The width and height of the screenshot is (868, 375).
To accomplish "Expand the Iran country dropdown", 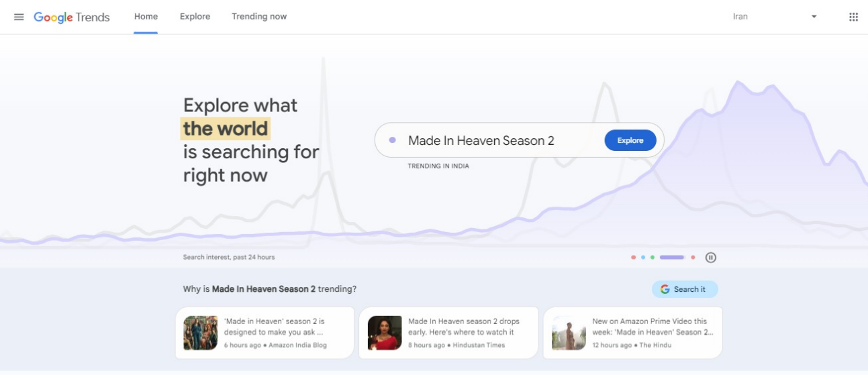I will [775, 17].
